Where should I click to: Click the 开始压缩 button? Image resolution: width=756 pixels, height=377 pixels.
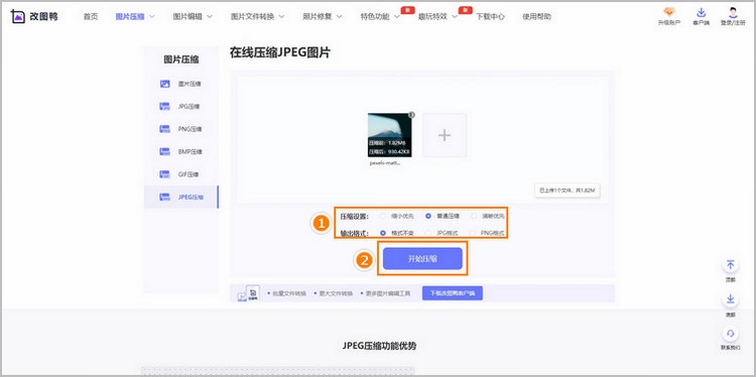coord(423,259)
